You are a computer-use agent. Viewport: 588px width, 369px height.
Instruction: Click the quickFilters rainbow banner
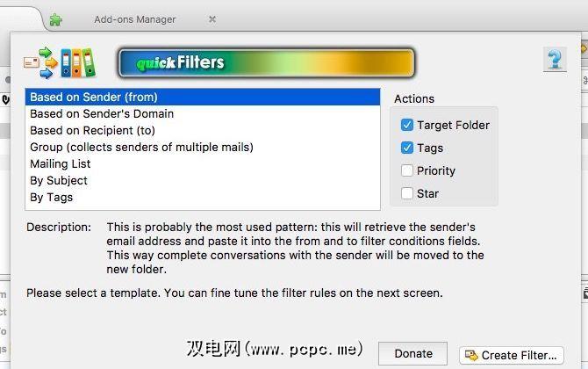pyautogui.click(x=266, y=62)
